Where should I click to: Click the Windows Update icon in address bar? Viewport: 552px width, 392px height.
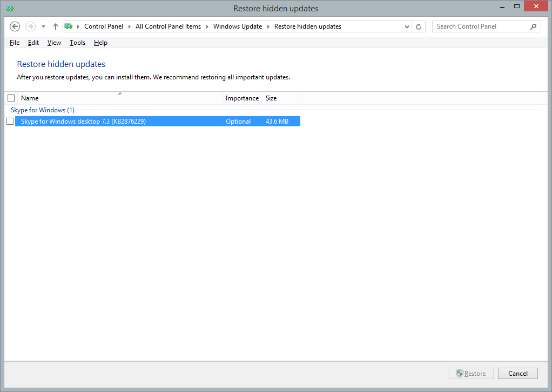pos(69,26)
